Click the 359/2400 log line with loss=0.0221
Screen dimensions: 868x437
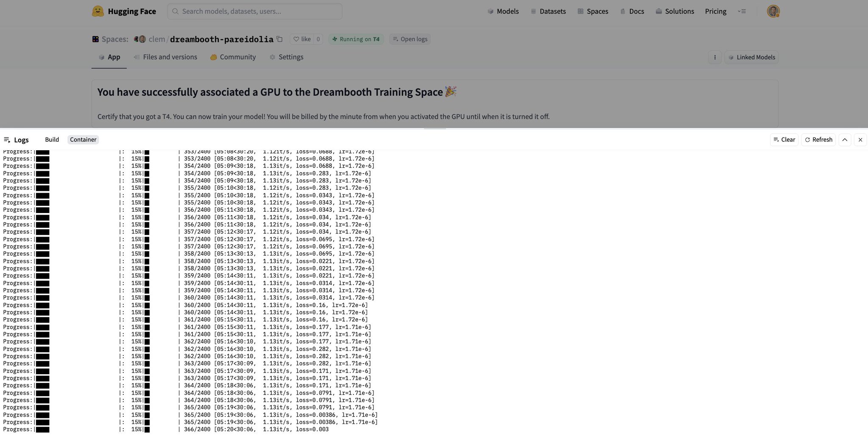pyautogui.click(x=189, y=276)
